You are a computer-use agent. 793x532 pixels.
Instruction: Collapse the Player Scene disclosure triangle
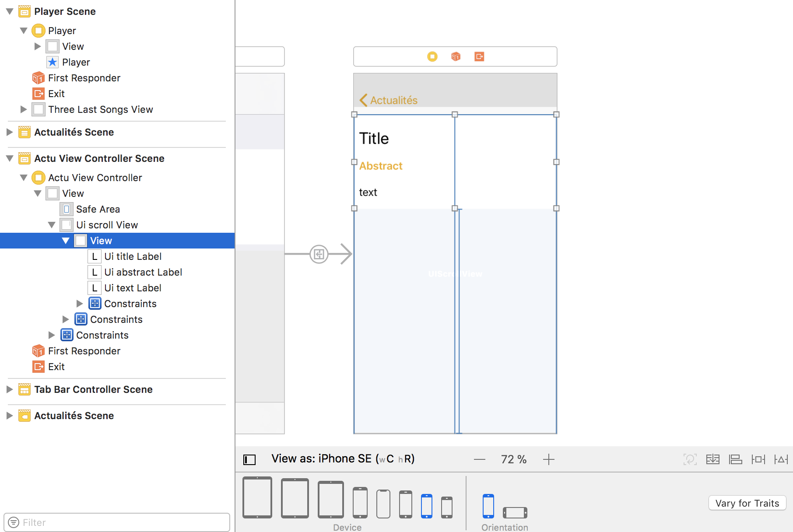point(10,11)
